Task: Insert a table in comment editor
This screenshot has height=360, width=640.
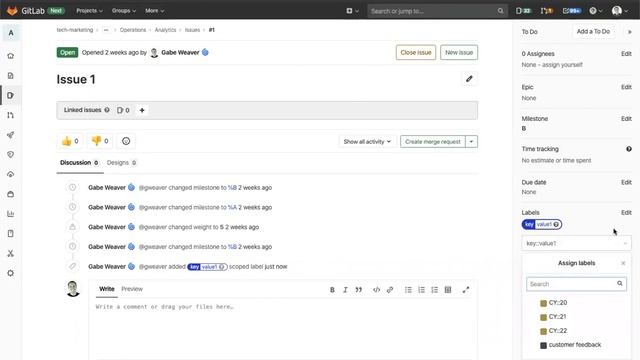Action: pyautogui.click(x=448, y=290)
